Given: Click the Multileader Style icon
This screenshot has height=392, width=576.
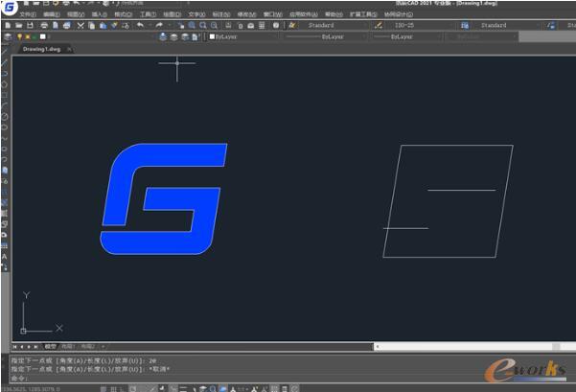Looking at the screenshot, I should tap(551, 25).
